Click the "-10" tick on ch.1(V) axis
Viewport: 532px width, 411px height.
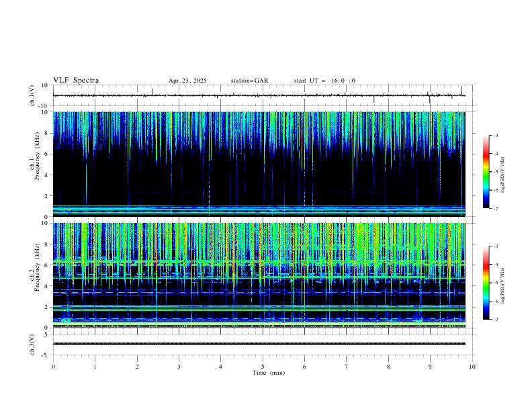pyautogui.click(x=43, y=106)
